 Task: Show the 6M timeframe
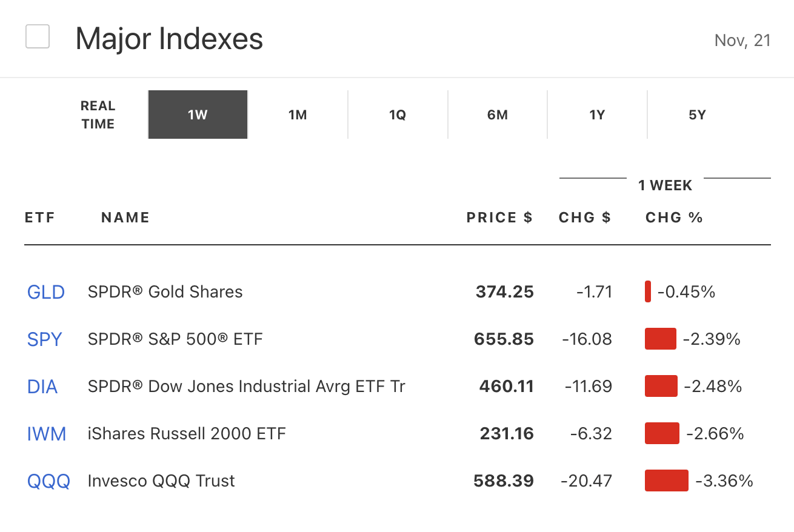498,115
